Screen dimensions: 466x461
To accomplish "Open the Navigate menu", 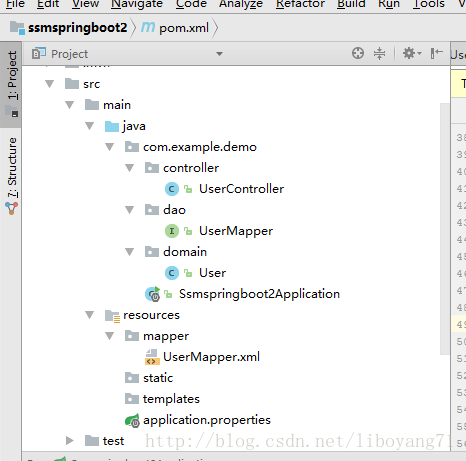I will [x=137, y=4].
